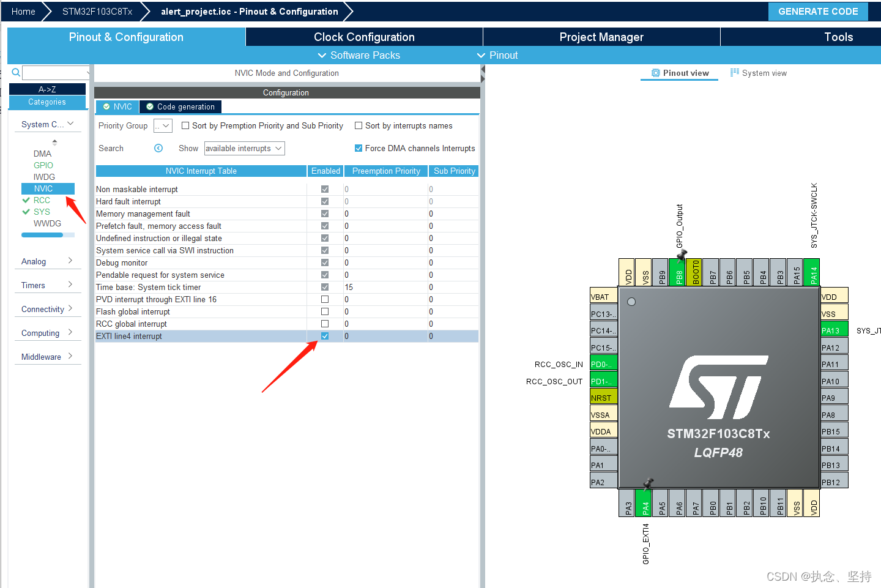Switch to Clock Configuration tab

(x=364, y=37)
